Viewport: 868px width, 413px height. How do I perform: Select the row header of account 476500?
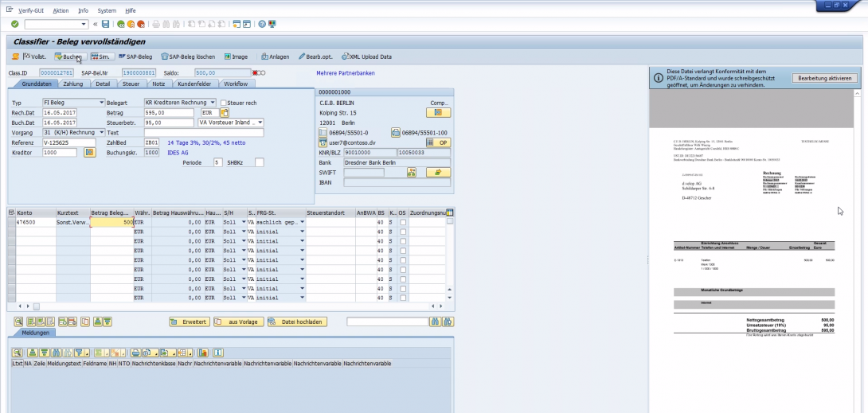[x=12, y=222]
